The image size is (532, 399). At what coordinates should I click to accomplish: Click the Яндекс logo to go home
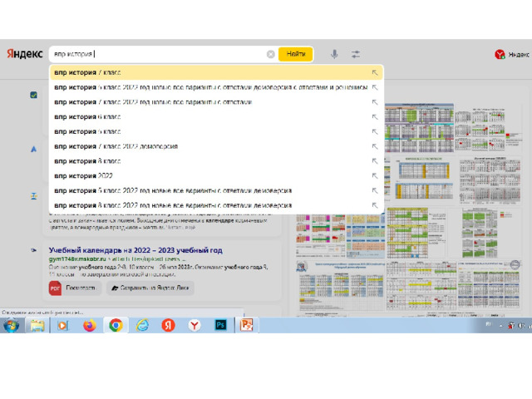point(25,53)
